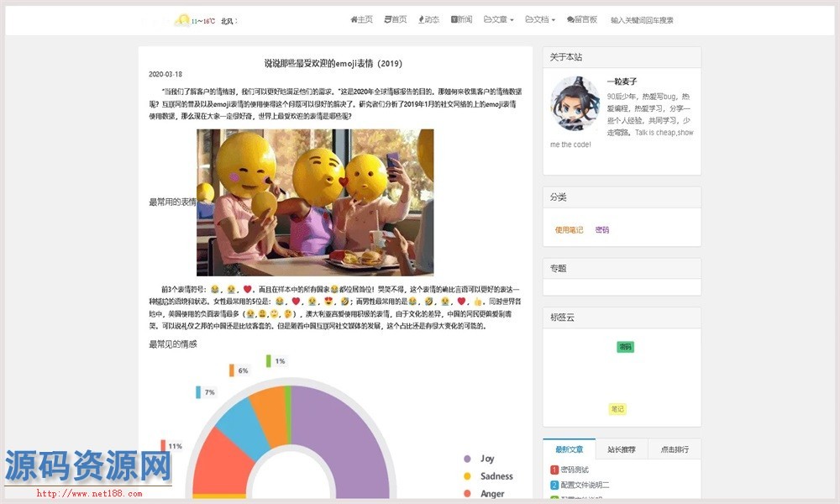Click the red number 1 rank badge
Viewport: 840px width, 504px height.
[554, 470]
